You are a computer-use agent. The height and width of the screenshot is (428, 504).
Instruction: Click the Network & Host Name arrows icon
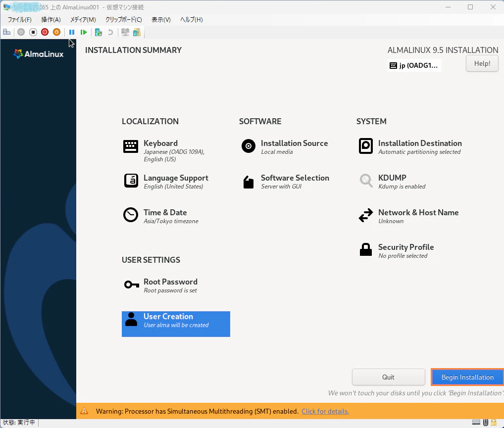pos(366,215)
